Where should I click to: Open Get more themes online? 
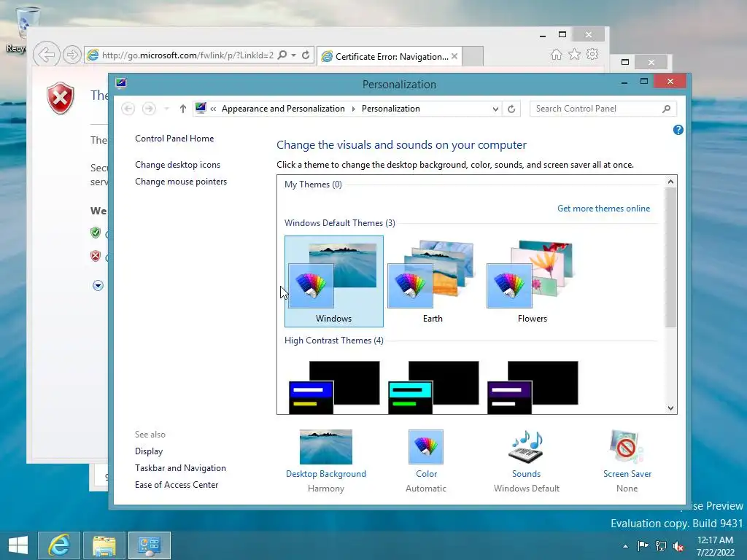pyautogui.click(x=603, y=209)
